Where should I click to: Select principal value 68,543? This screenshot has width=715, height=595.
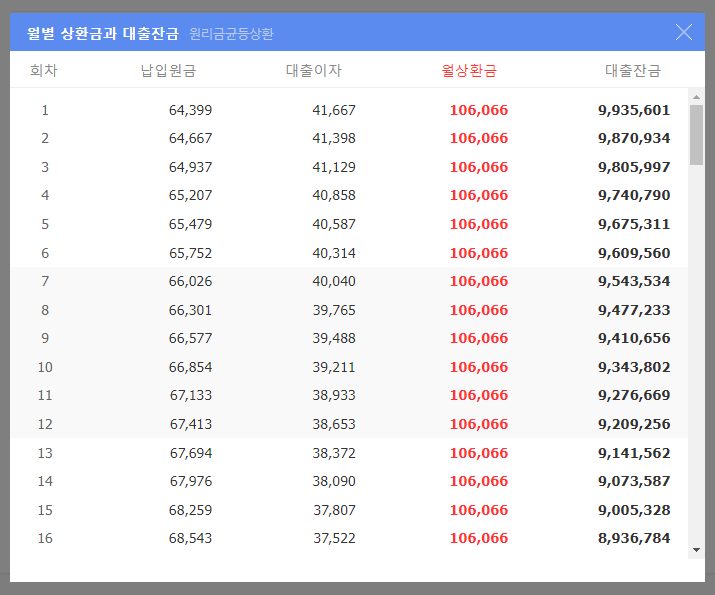[x=191, y=538]
